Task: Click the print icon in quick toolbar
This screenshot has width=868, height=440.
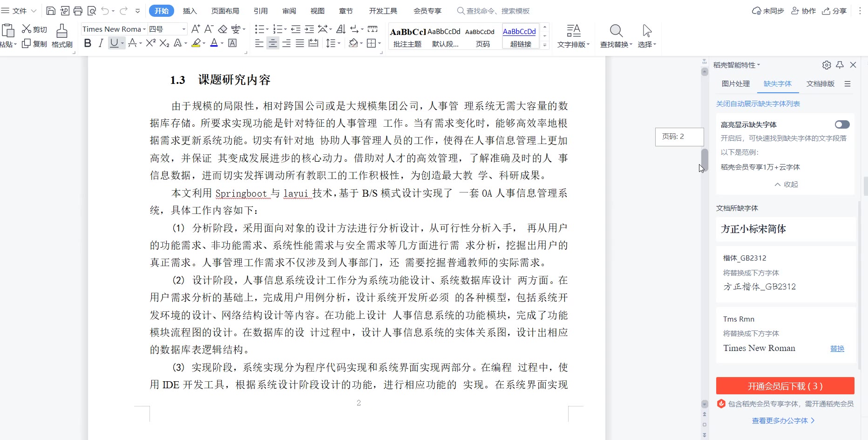Action: [78, 11]
